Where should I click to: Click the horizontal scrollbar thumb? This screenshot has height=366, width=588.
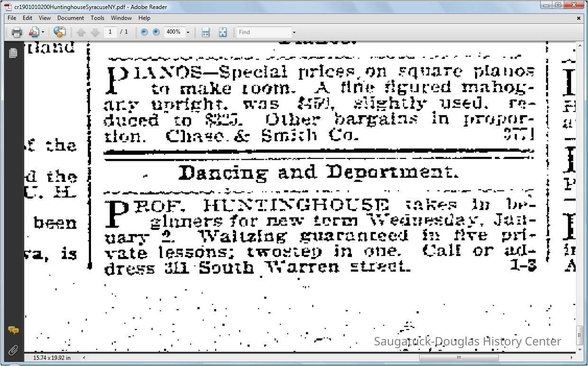[x=459, y=358]
